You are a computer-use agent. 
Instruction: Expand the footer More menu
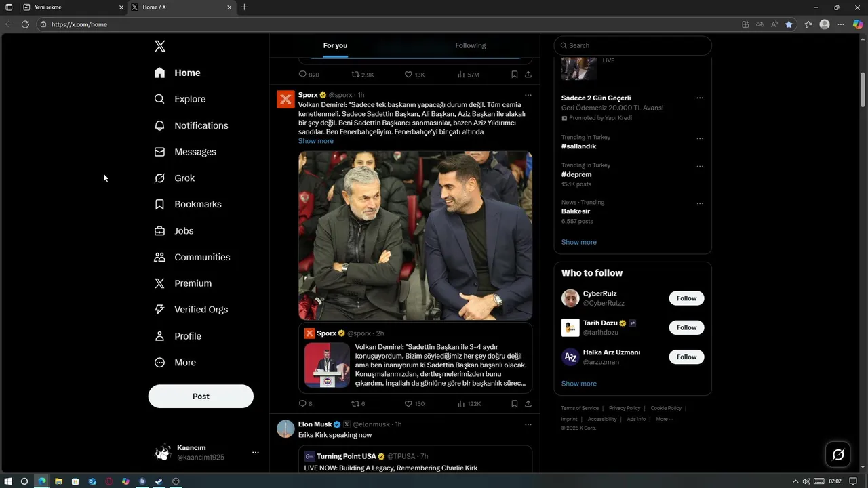(665, 419)
